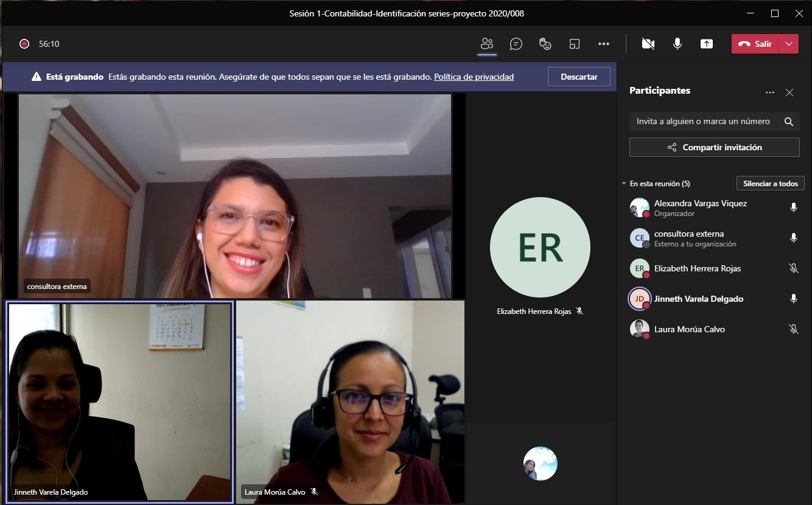812x505 pixels.
Task: Click the invite someone input field
Action: tap(703, 122)
